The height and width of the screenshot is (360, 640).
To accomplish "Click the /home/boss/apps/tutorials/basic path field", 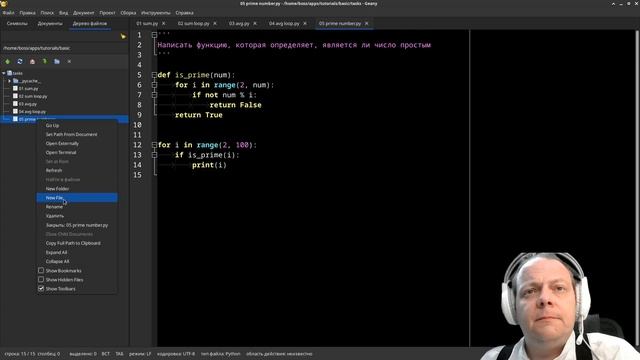I will 64,48.
